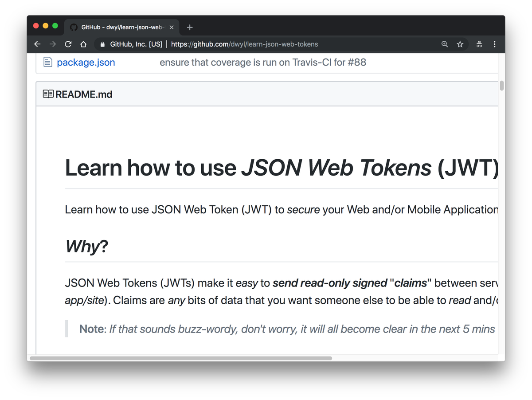
Task: Open a new tab with plus button
Action: (x=190, y=27)
